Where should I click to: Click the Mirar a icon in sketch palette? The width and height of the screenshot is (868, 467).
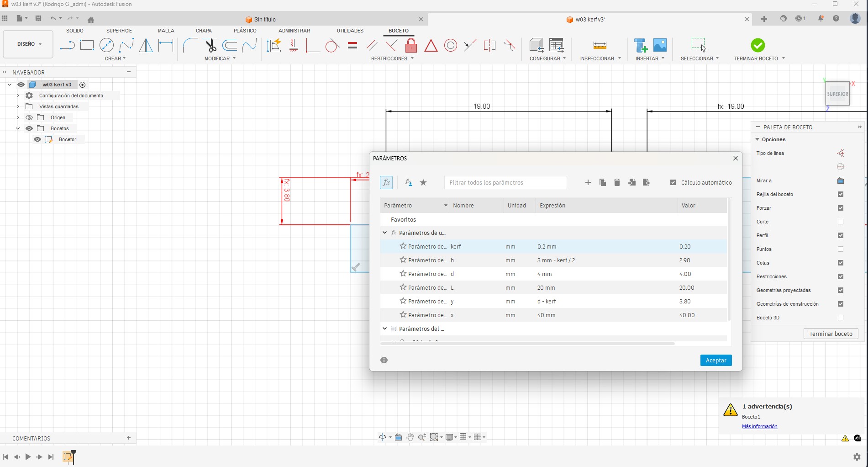841,180
